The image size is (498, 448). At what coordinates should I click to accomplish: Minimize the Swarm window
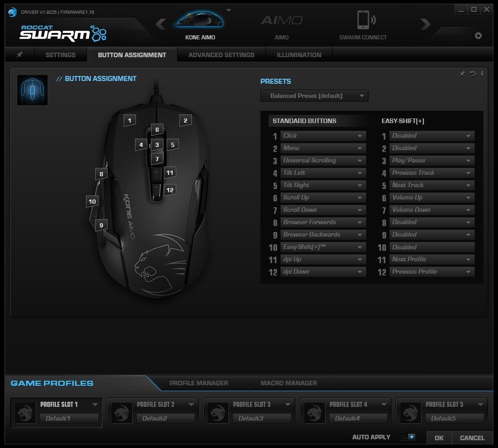pos(461,10)
